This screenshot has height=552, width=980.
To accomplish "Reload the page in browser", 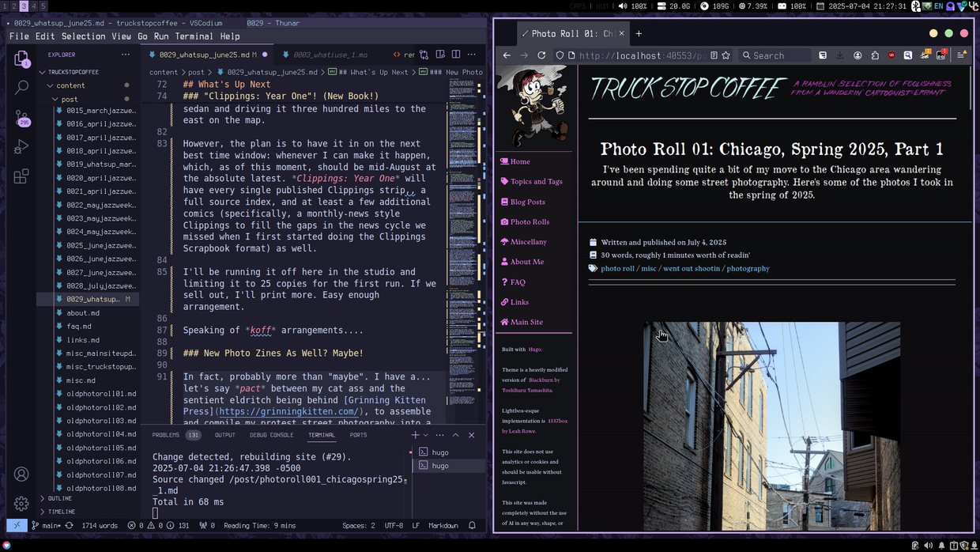I will point(542,55).
